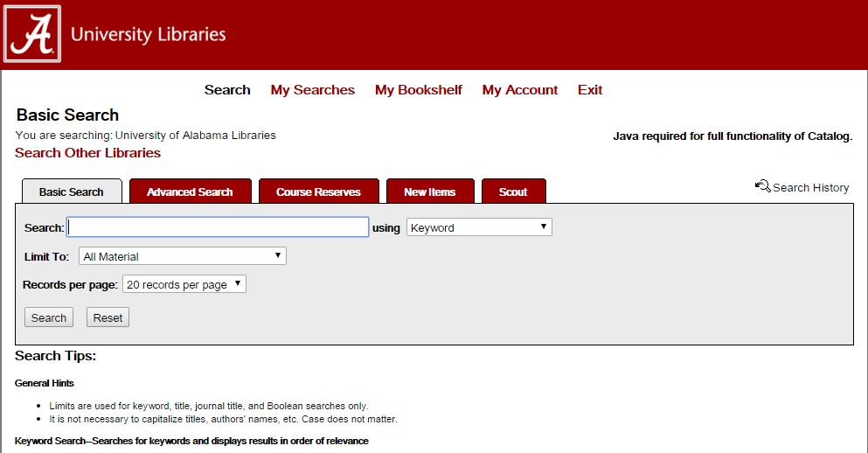Screen dimensions: 868x453
Task: Click the Search History magnifier icon
Action: point(762,186)
